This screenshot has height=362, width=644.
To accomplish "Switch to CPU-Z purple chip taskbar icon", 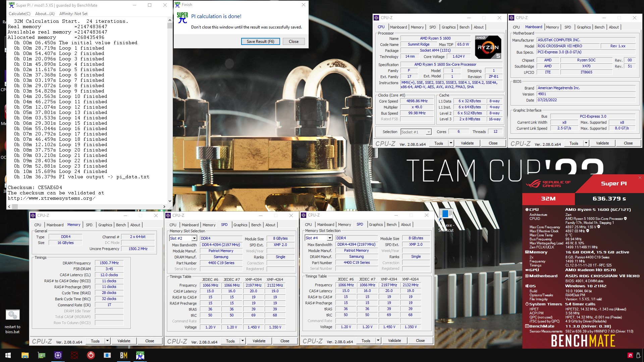I will click(58, 355).
